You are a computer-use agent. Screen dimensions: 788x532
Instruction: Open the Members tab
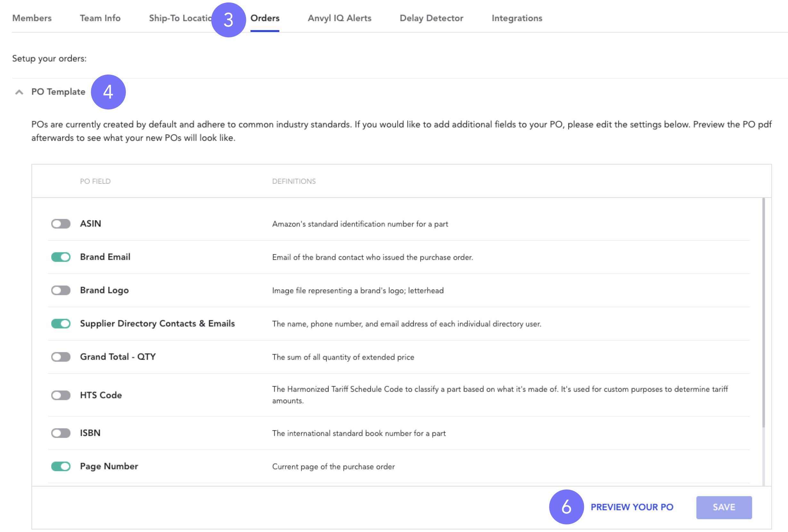[x=32, y=18]
